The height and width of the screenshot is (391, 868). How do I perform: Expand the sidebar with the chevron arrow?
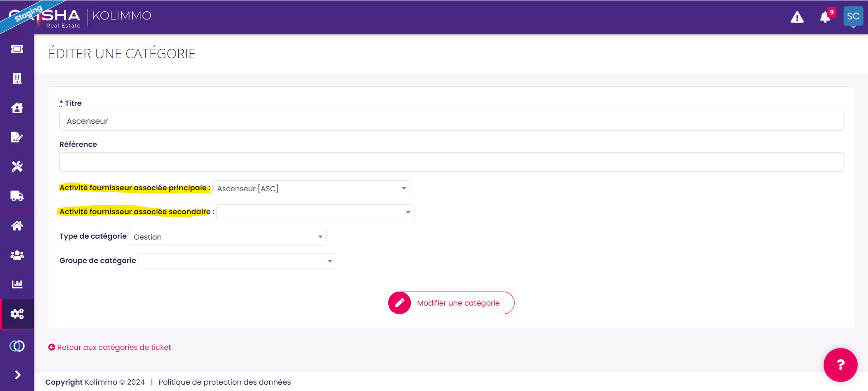tap(18, 375)
